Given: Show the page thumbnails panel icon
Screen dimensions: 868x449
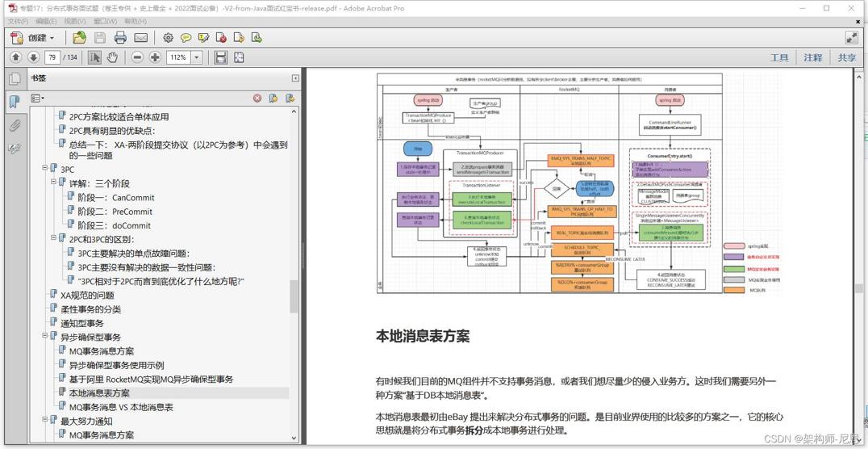Looking at the screenshot, I should pyautogui.click(x=15, y=78).
